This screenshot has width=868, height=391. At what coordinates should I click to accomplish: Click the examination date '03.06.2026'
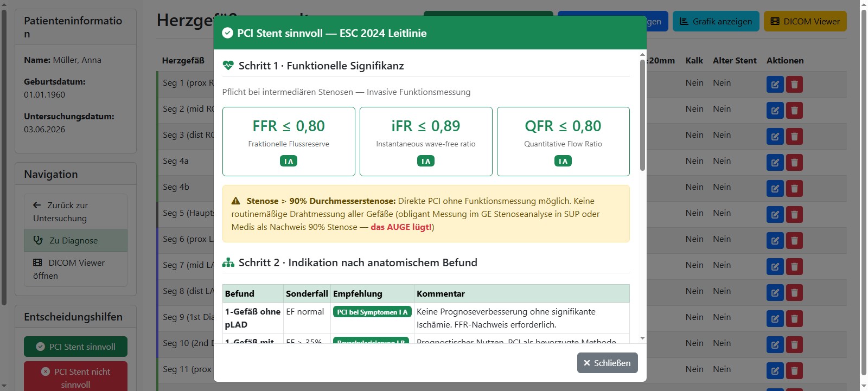[x=44, y=130]
